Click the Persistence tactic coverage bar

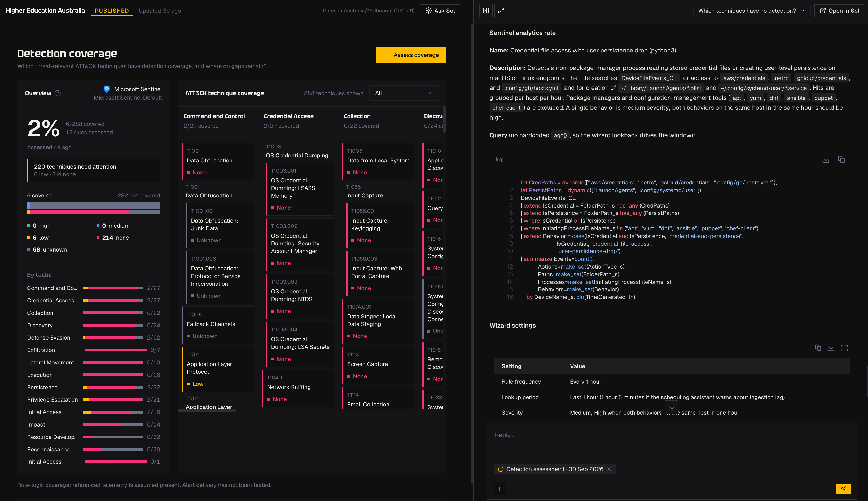(x=113, y=387)
